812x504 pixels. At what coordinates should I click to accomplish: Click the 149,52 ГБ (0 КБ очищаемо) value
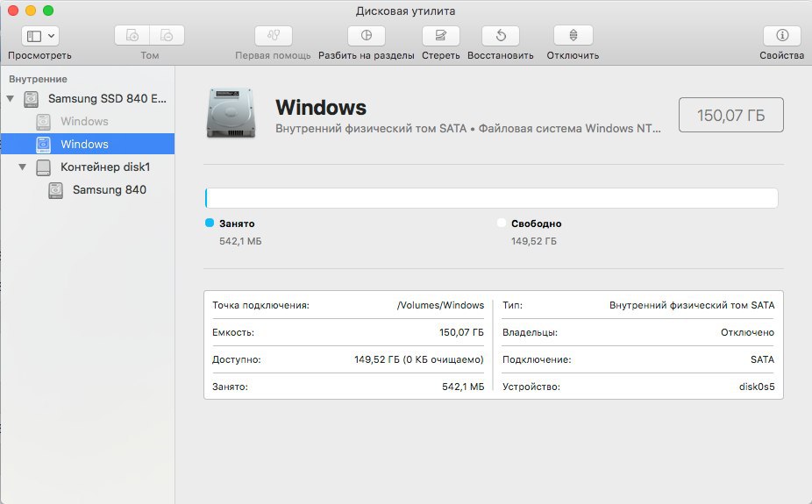(x=419, y=359)
